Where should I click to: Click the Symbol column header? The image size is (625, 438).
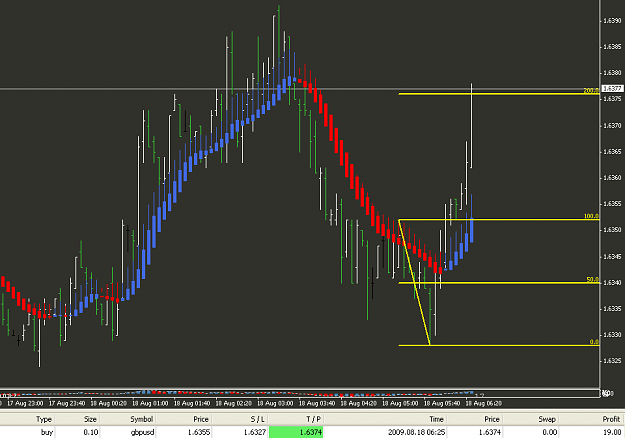click(x=142, y=419)
